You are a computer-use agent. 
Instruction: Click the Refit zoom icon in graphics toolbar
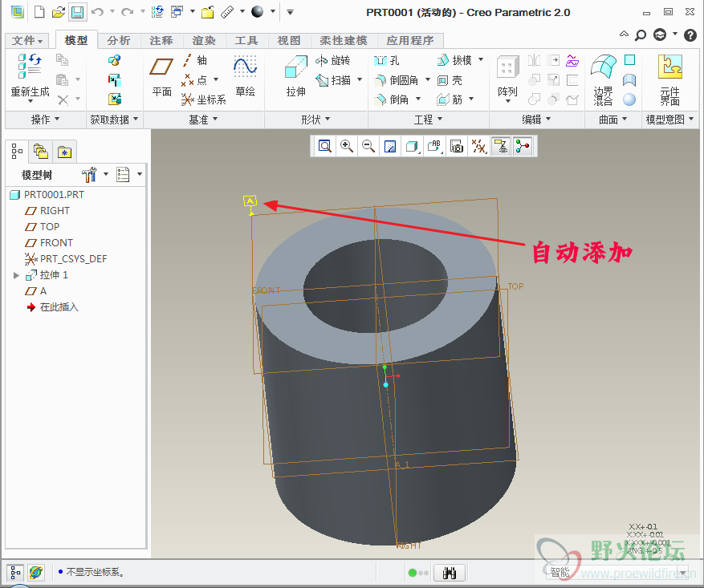pos(324,146)
